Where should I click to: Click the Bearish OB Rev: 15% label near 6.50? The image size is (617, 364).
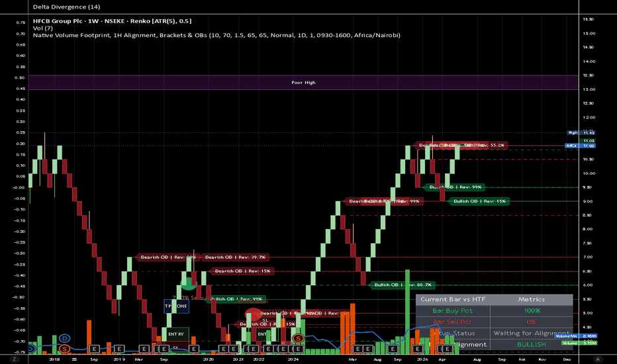[x=242, y=271]
